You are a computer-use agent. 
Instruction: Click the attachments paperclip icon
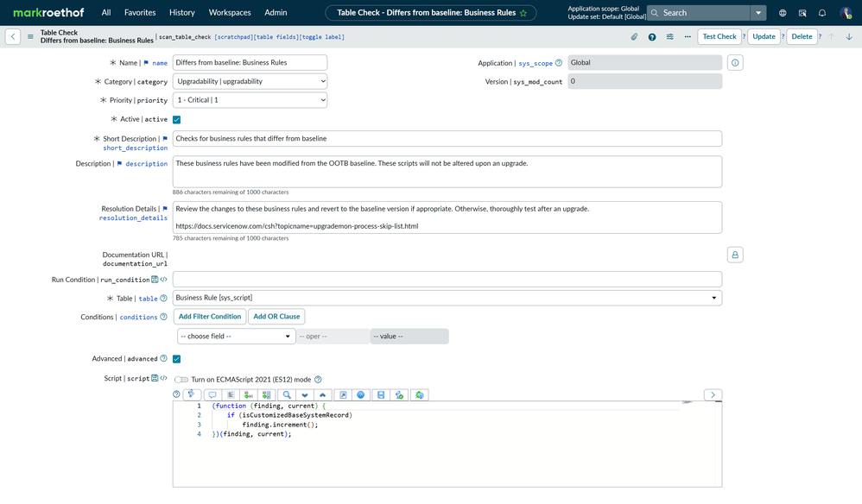[x=634, y=37]
